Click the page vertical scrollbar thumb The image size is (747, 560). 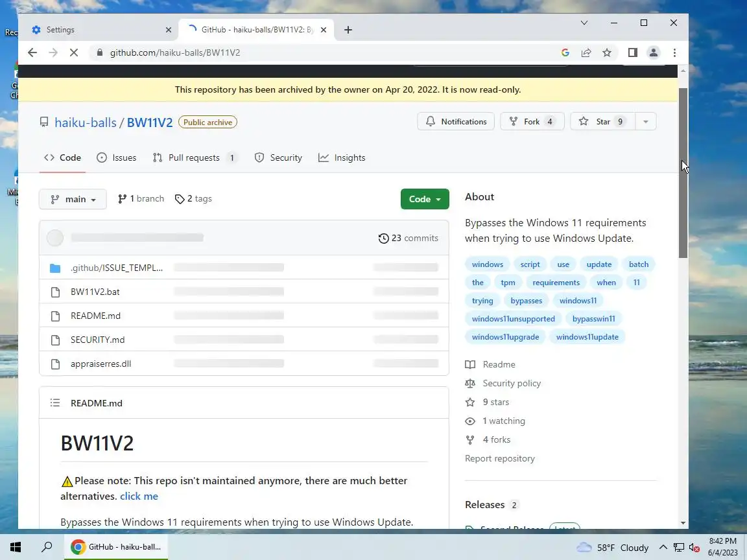point(683,173)
